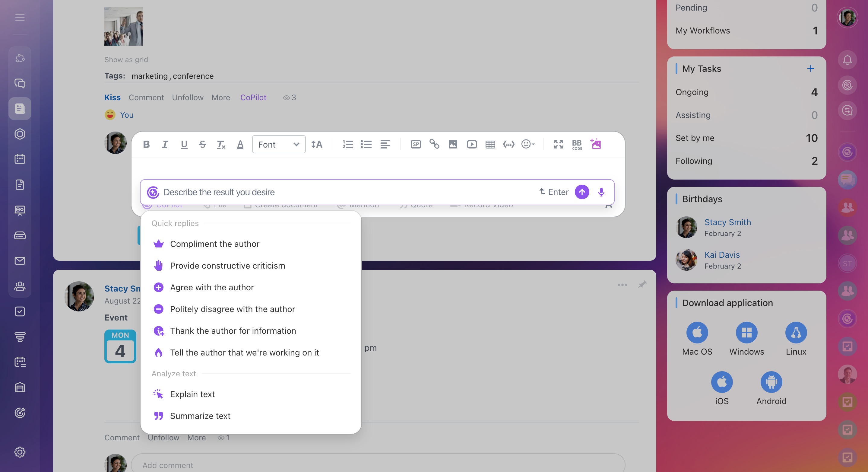Choose Summarize text option
Screen dimensions: 868x472
pyautogui.click(x=200, y=416)
